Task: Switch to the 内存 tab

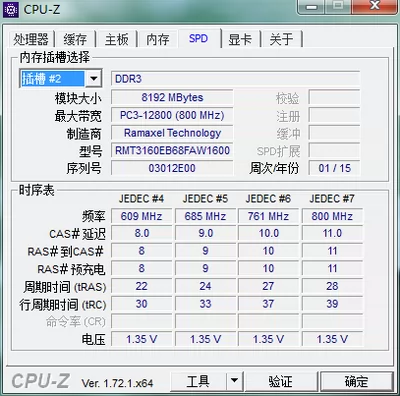Action: 158,39
